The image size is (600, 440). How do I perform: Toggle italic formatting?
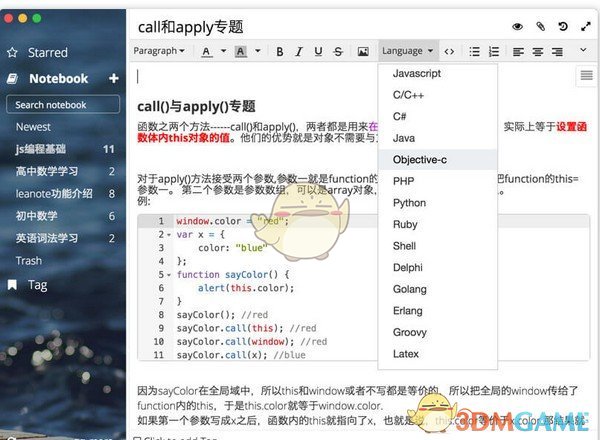[299, 51]
